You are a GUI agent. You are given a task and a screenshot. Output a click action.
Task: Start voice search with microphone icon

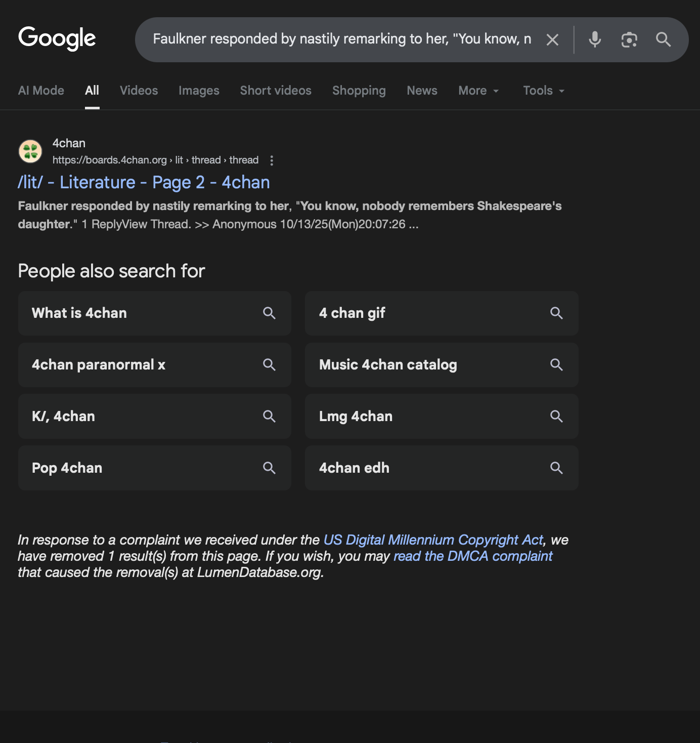(595, 39)
